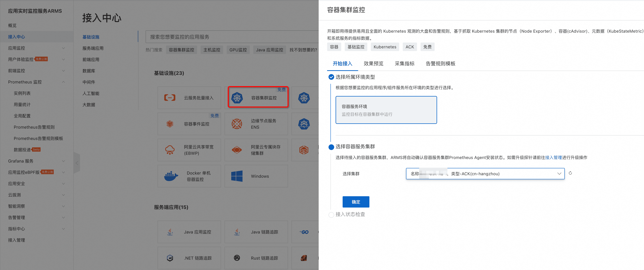Image resolution: width=644 pixels, height=270 pixels.
Task: Click the 云服务批量接入 bracket icon
Action: [170, 98]
